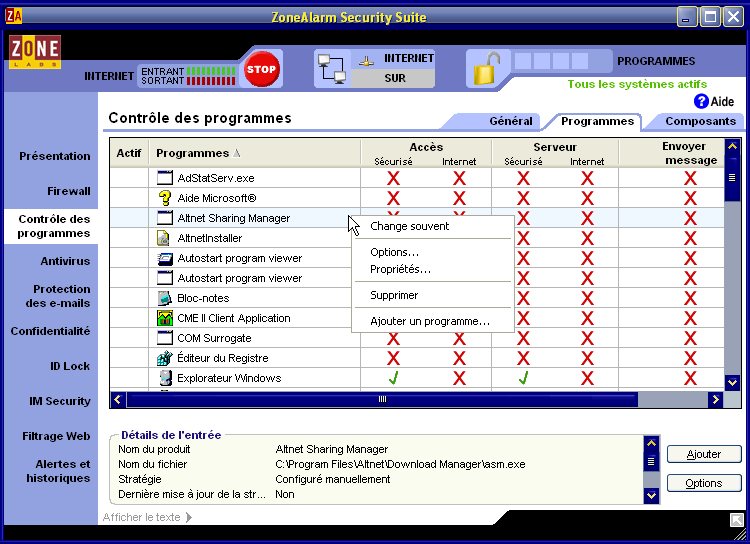Click the AdStatServ.exe program icon
Viewport: 750px width, 544px height.
(165, 178)
